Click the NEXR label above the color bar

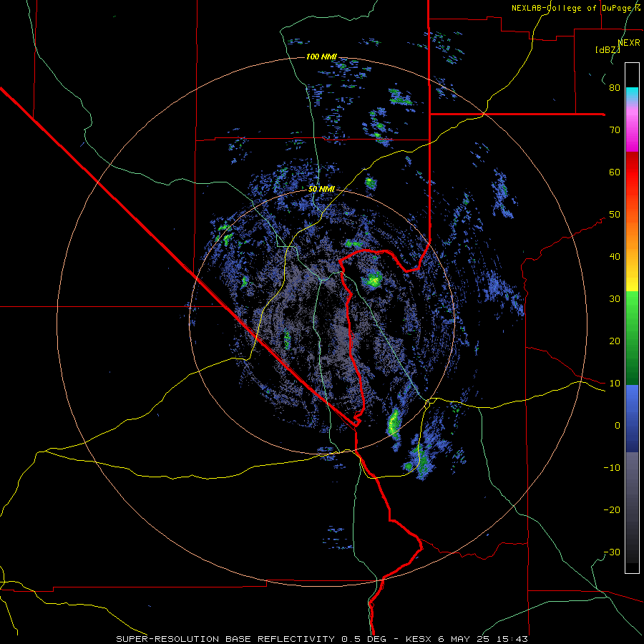[629, 43]
